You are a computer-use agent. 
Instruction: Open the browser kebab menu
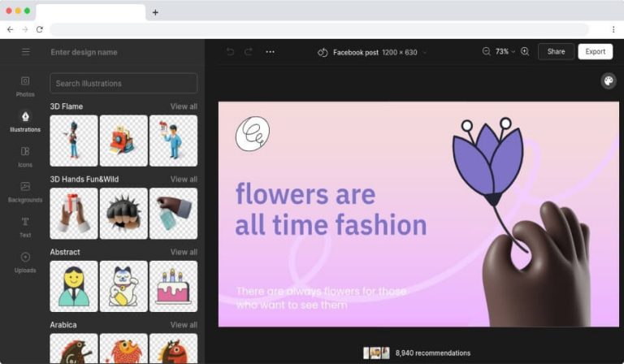click(613, 29)
